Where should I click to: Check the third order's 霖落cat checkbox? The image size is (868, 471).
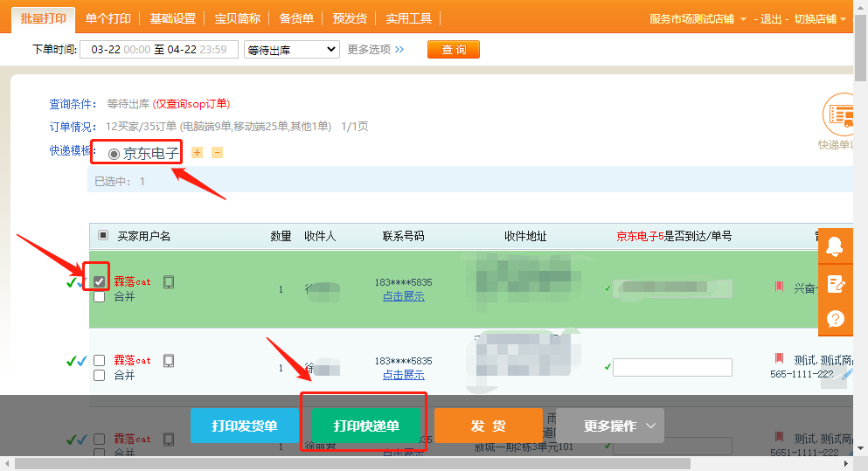(x=100, y=439)
